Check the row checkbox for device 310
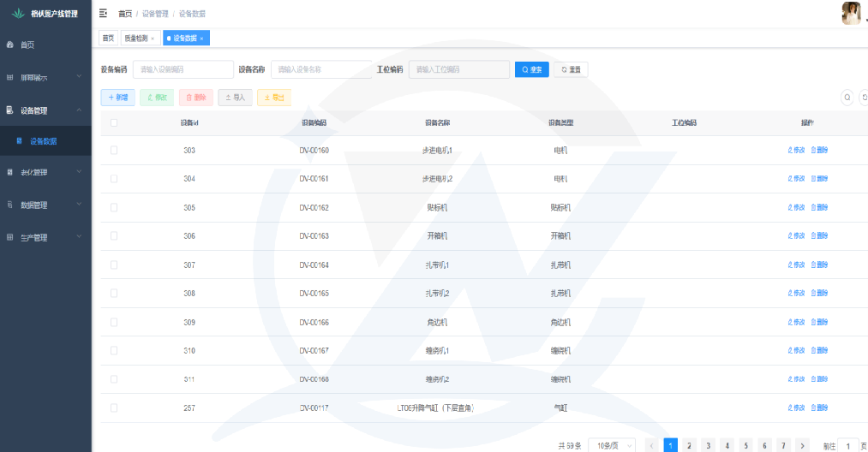 click(114, 350)
